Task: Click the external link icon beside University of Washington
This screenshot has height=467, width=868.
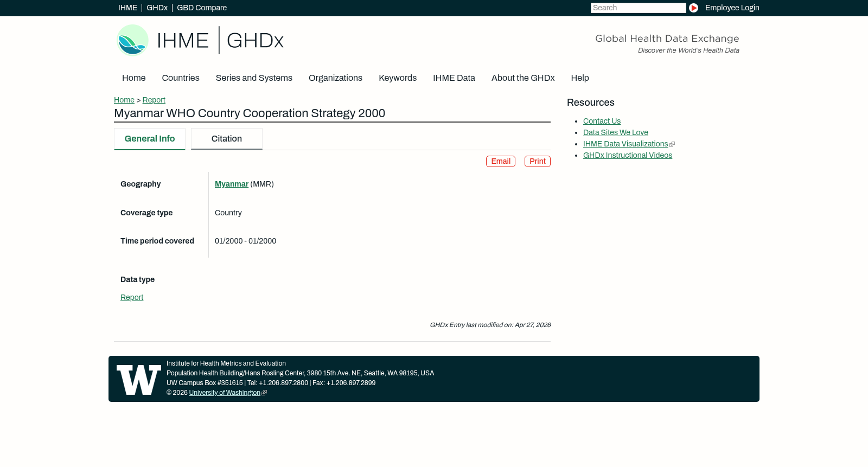Action: click(264, 393)
